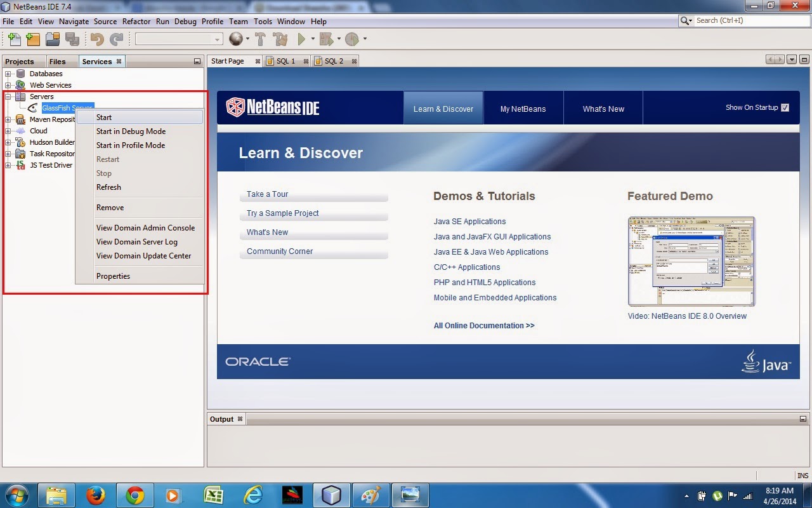Viewport: 812px width, 508px height.
Task: Click the GlassFish Server fish icon
Action: pyautogui.click(x=33, y=108)
